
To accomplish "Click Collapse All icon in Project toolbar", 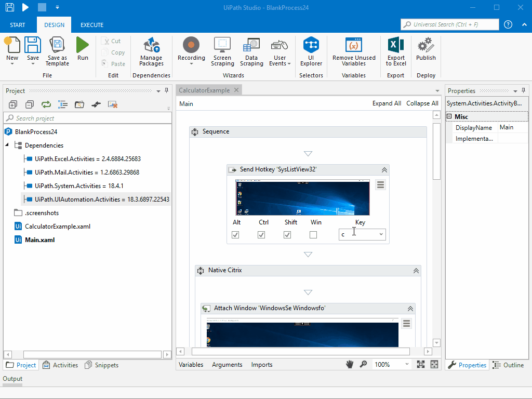I will [30, 104].
